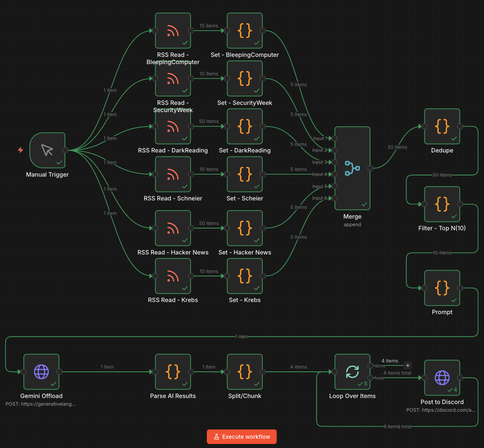Click the plus button on the done output

[x=407, y=365]
